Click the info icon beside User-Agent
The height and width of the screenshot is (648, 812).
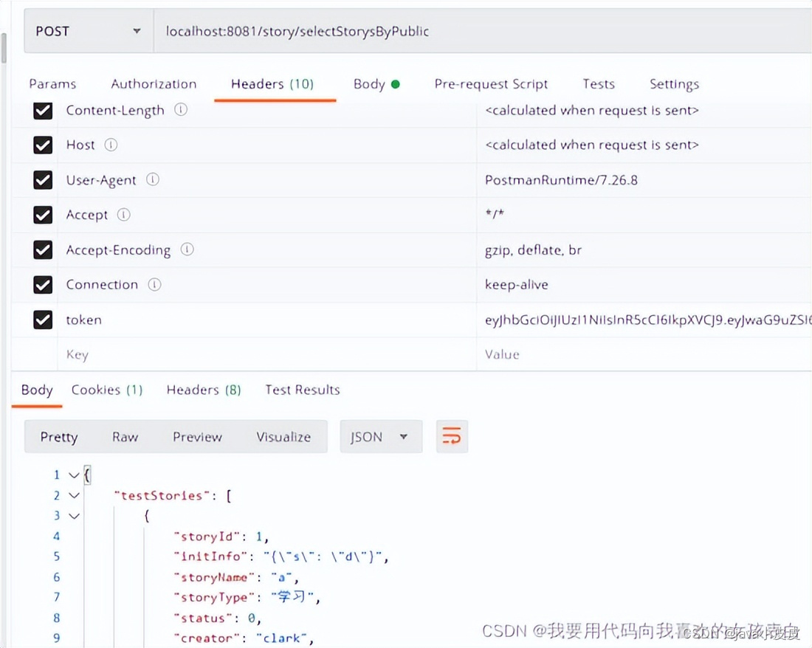[x=152, y=179]
